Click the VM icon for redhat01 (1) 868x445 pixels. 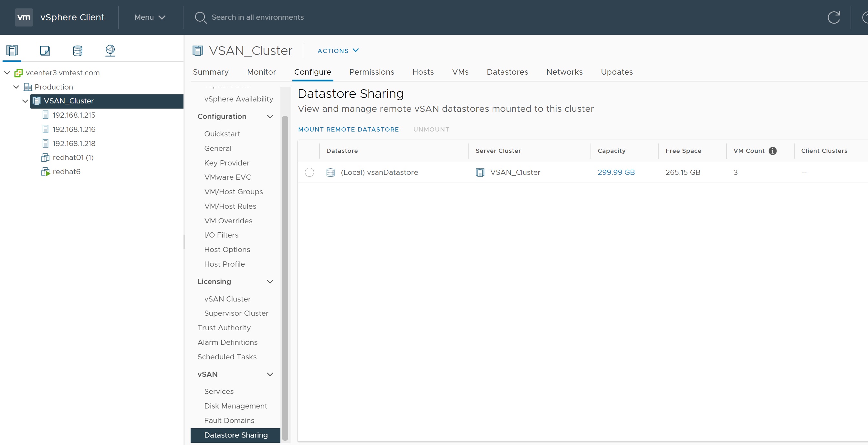[x=45, y=157]
